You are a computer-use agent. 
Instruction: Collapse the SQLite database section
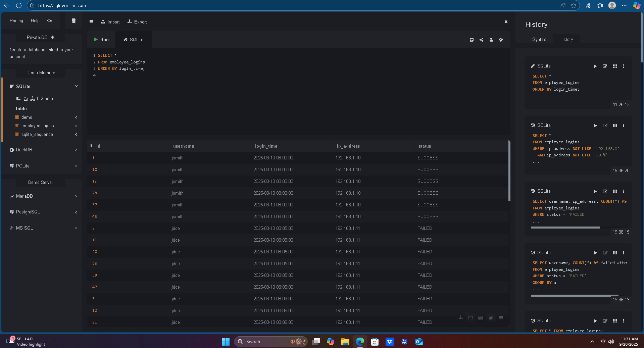coord(76,86)
